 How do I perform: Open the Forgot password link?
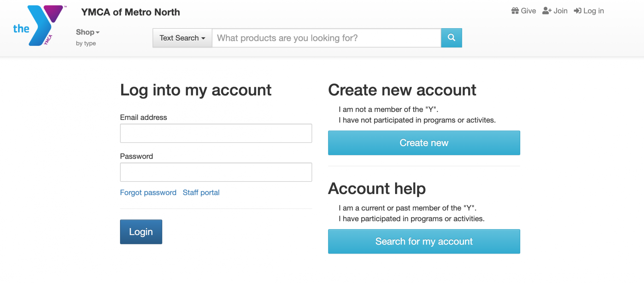pos(148,192)
